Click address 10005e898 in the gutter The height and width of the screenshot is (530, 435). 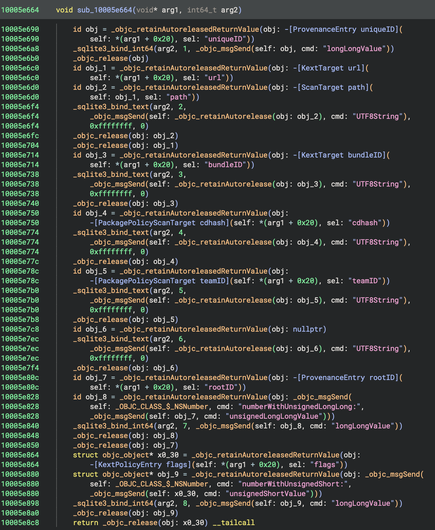[x=20, y=503]
